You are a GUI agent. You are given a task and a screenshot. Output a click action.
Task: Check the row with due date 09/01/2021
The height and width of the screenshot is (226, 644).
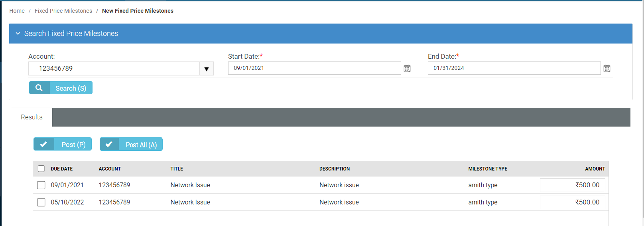click(x=41, y=185)
